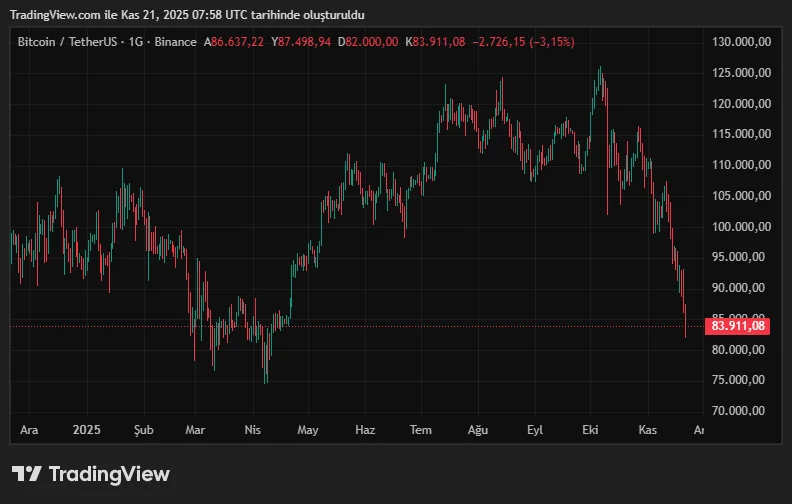Image resolution: width=792 pixels, height=504 pixels.
Task: Click the TradingView wordmark text
Action: (109, 474)
